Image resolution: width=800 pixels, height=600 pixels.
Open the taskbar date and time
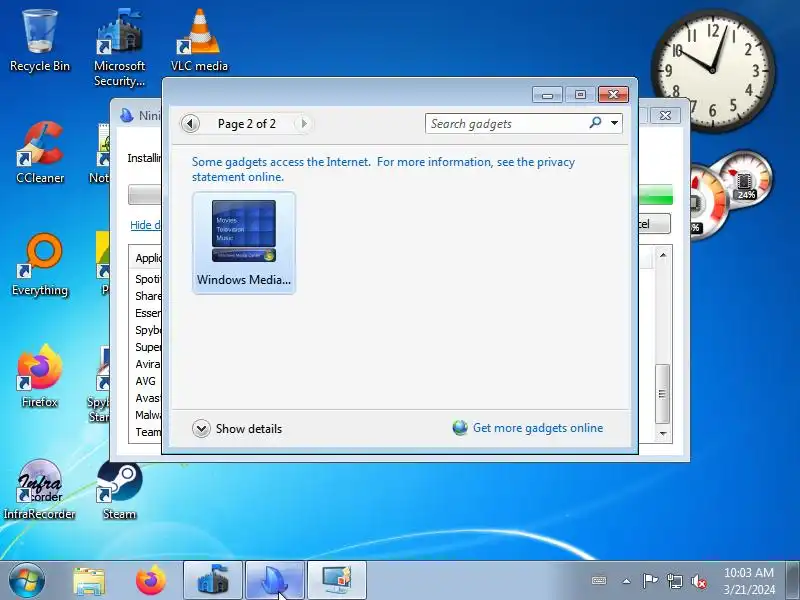pos(749,581)
